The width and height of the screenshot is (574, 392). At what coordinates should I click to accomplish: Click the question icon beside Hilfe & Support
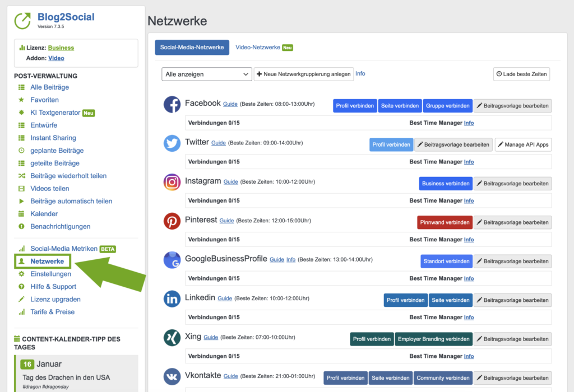coord(22,287)
